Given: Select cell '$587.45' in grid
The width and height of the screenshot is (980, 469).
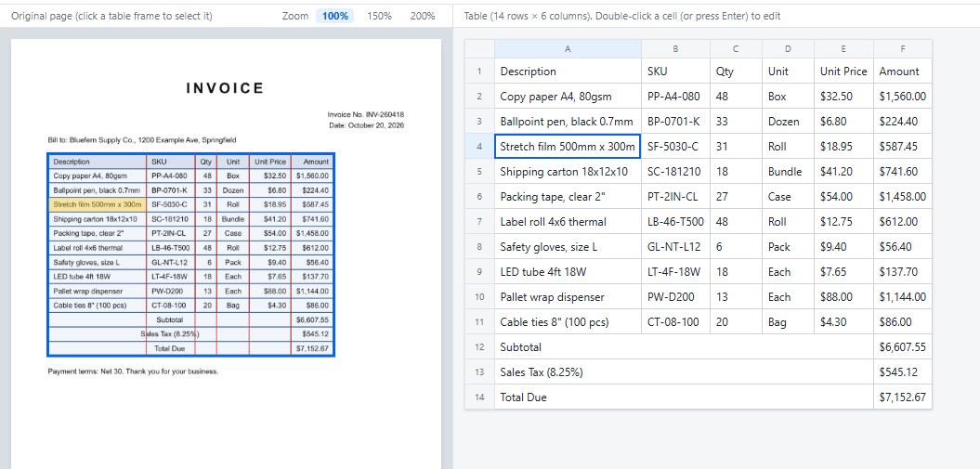Looking at the screenshot, I should click(903, 147).
